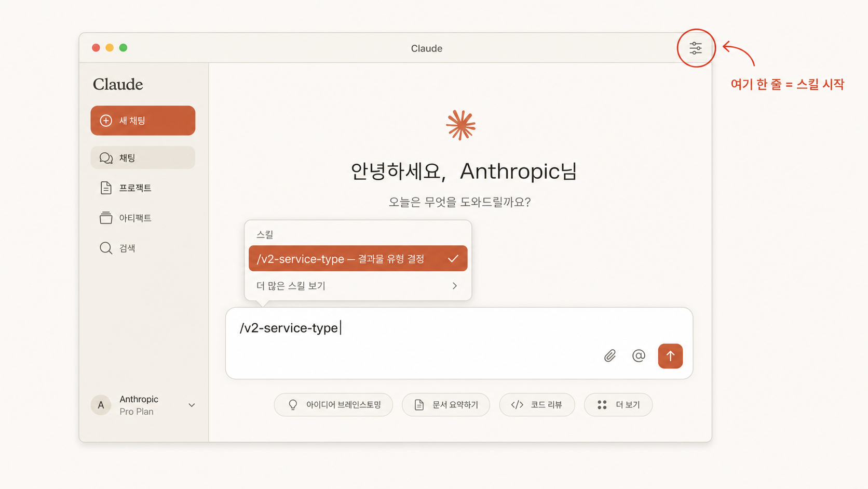
Task: Click the paperclip attach file icon
Action: [x=610, y=356]
